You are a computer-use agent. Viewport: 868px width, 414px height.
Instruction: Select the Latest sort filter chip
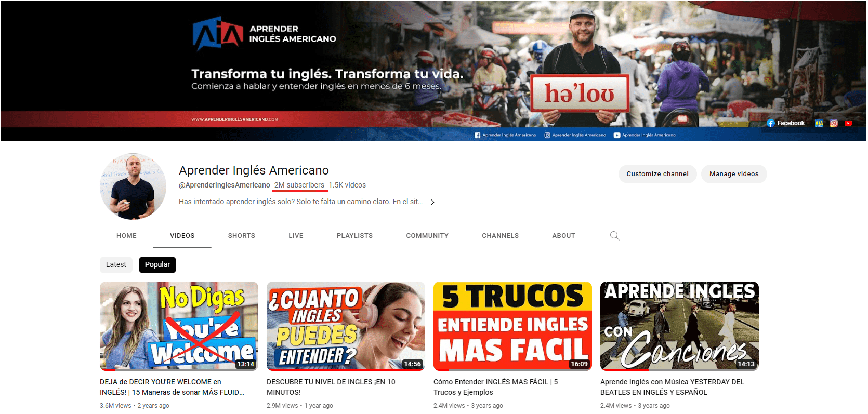[x=116, y=265]
